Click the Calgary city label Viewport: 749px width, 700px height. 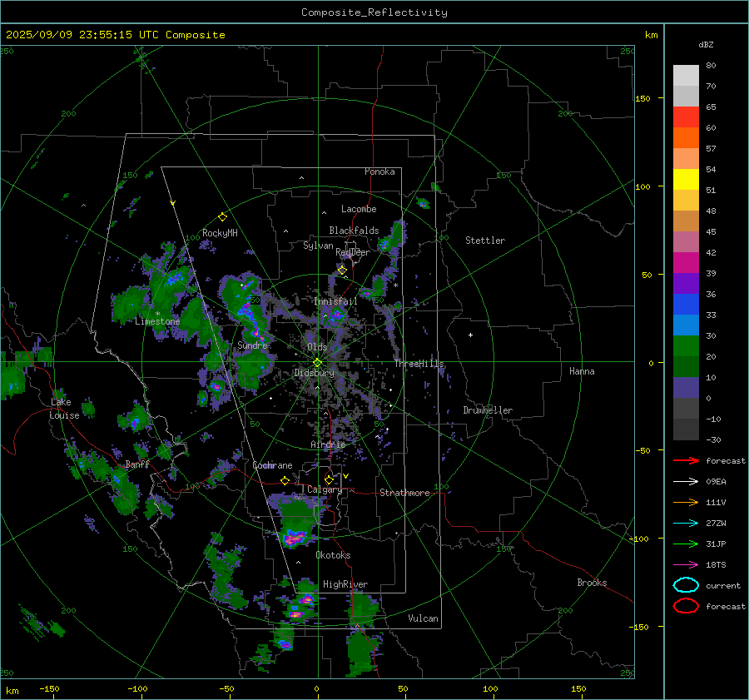coord(325,489)
